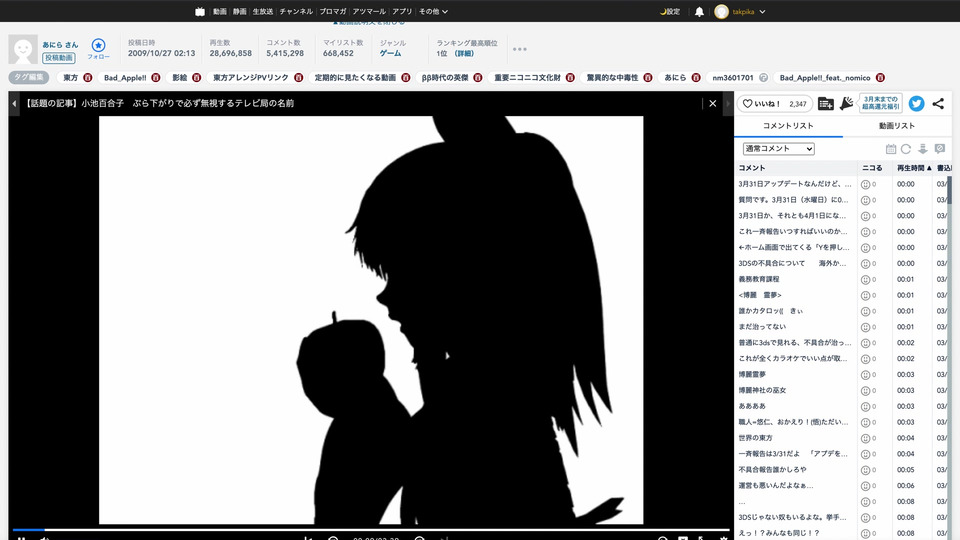Viewport: 960px width, 540px height.
Task: Open チャンネル in top navigation
Action: tap(296, 12)
